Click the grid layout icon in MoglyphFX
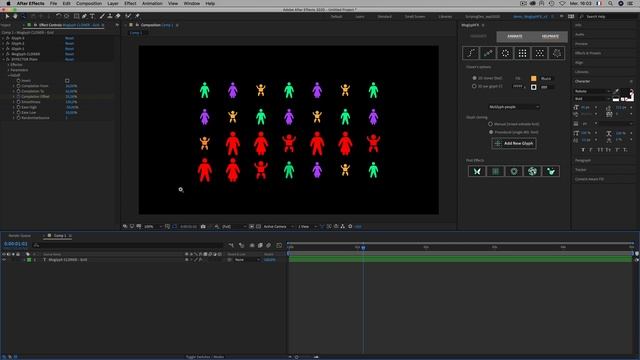This screenshot has height=360, width=640. point(522,53)
